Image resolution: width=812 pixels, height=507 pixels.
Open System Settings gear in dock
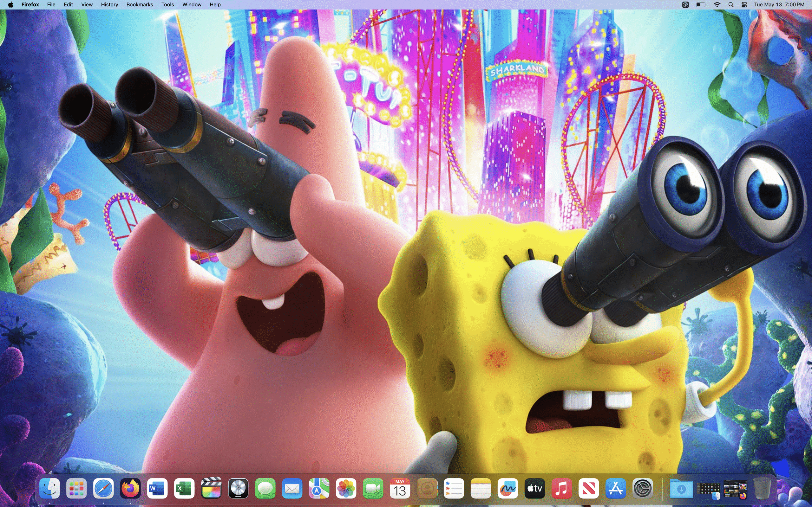[x=642, y=489]
